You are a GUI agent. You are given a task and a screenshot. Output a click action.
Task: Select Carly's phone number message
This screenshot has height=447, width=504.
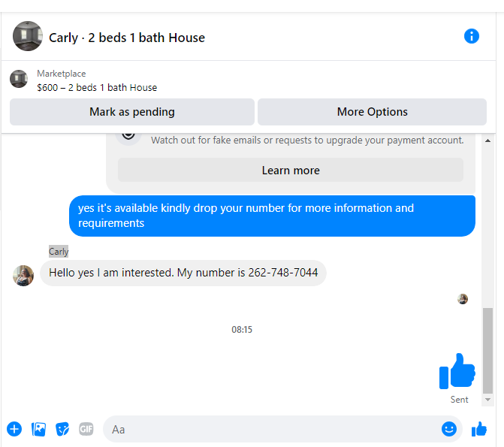coord(183,273)
